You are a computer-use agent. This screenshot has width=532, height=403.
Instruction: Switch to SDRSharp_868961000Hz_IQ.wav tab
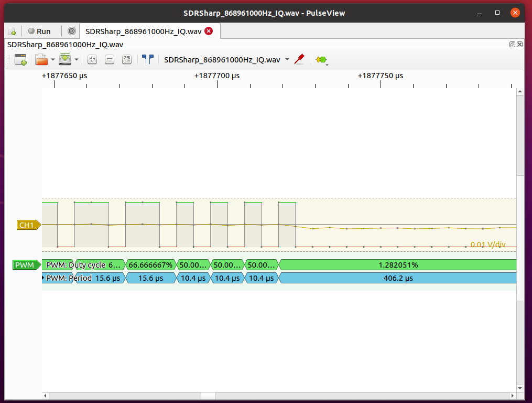[x=144, y=31]
